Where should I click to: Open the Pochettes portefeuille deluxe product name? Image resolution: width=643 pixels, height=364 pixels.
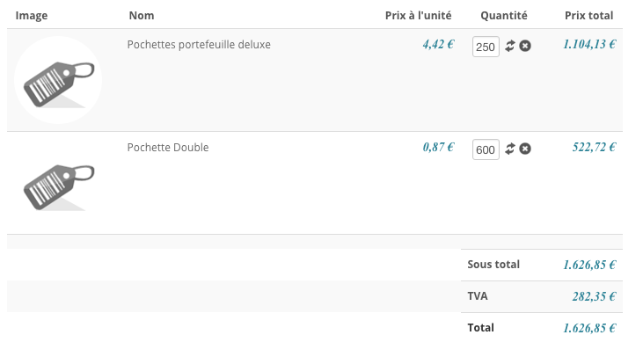pos(199,45)
